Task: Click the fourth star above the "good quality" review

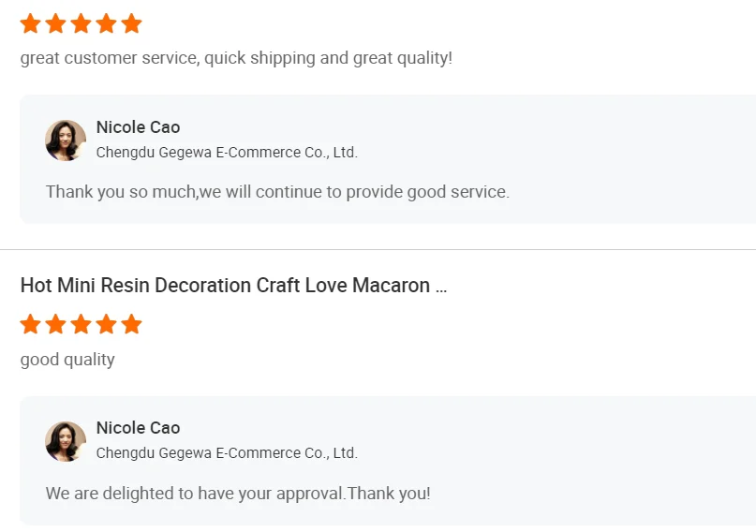Action: click(x=107, y=324)
